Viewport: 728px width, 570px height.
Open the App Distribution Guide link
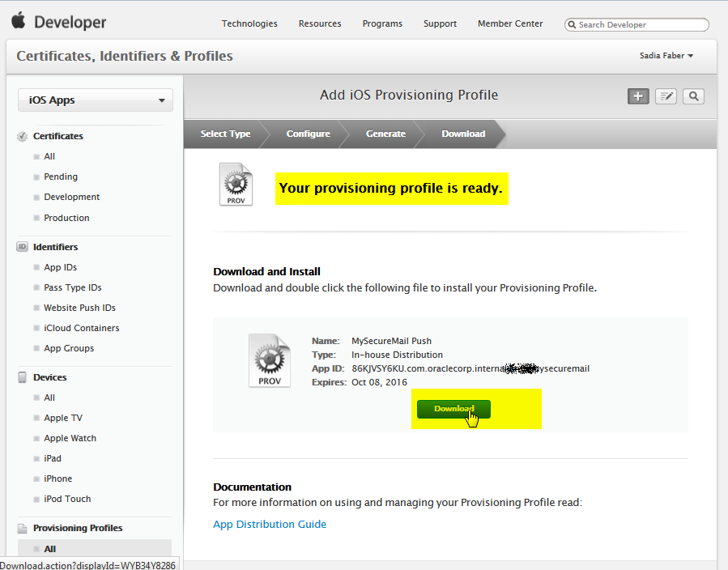click(x=270, y=524)
